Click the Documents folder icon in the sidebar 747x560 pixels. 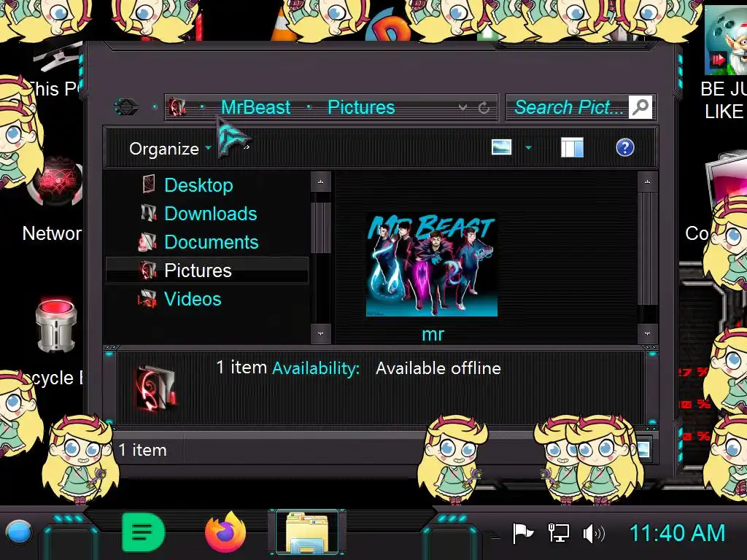click(x=147, y=242)
